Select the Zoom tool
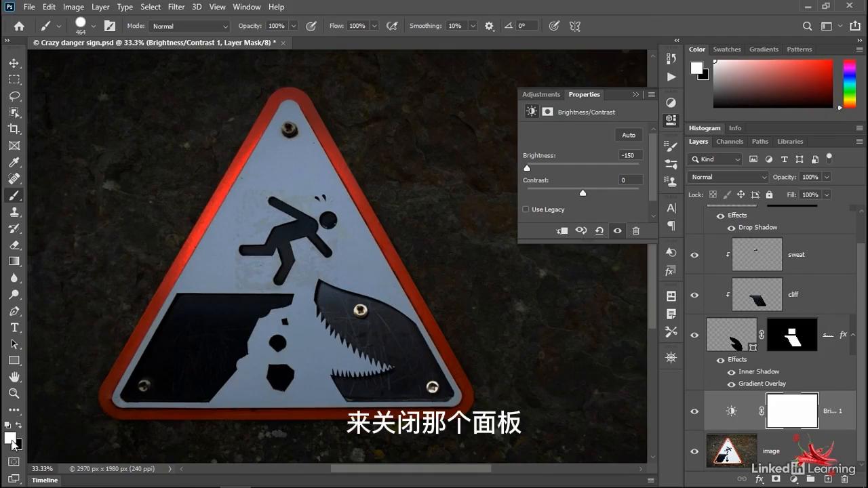Screen dimensions: 868x488 pyautogui.click(x=14, y=393)
